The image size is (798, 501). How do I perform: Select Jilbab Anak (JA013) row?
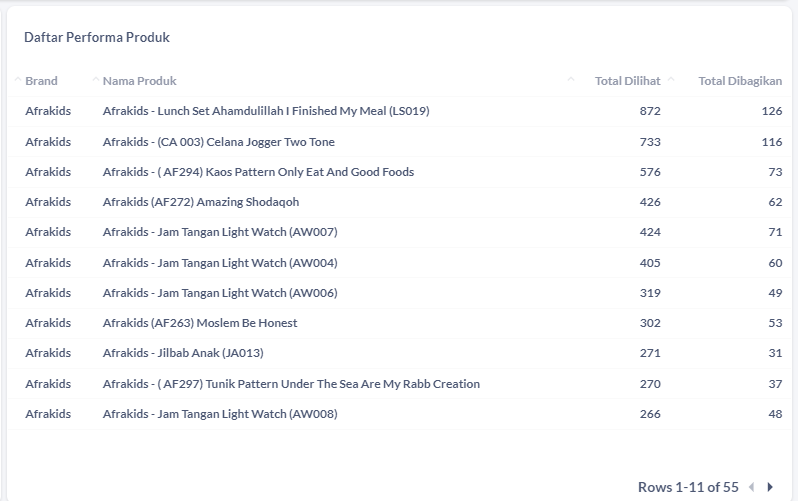(x=399, y=353)
